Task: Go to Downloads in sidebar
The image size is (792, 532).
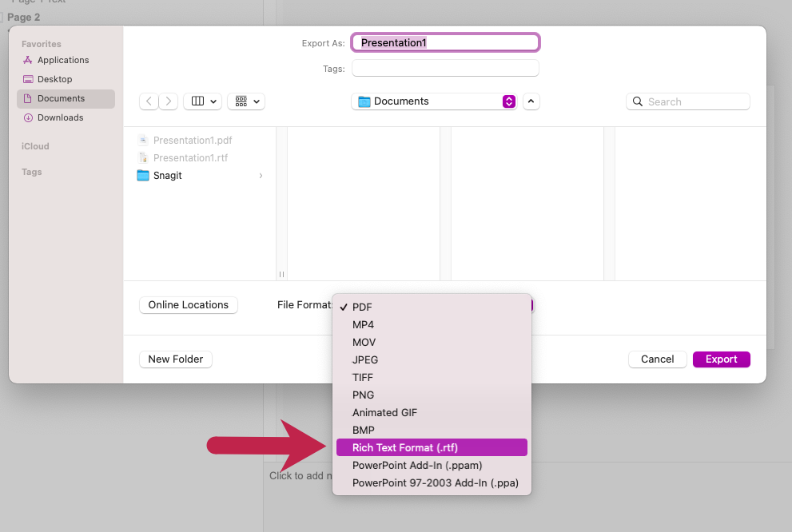Action: point(60,117)
